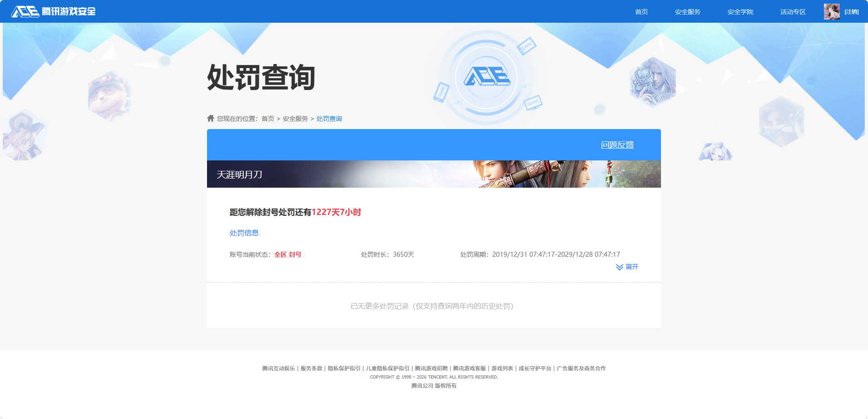Click the [注销] logout link
The image size is (868, 419).
pos(852,12)
